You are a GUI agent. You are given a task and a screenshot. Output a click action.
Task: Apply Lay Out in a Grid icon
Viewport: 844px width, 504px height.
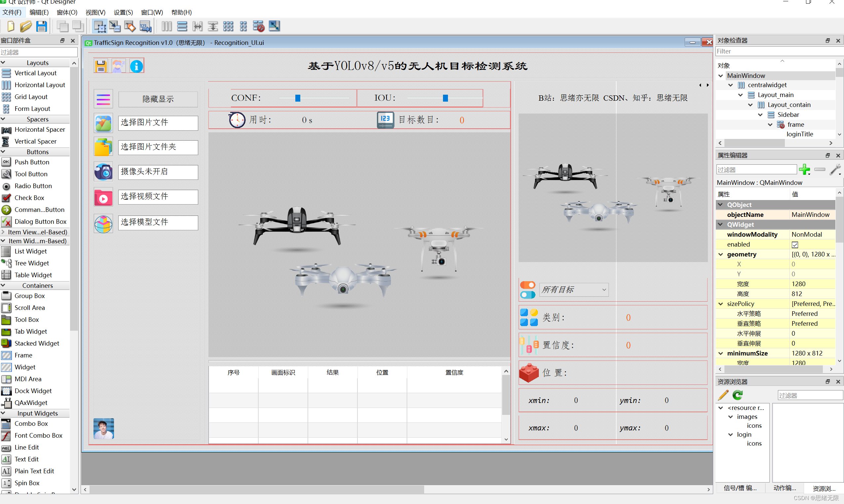228,26
